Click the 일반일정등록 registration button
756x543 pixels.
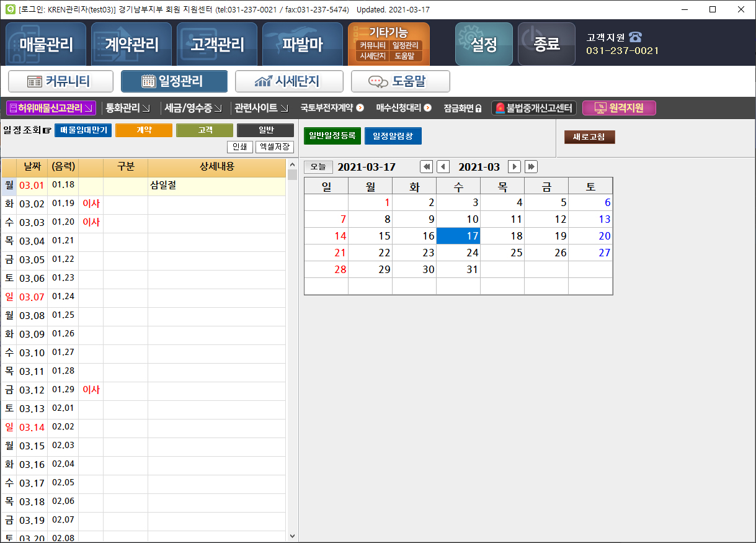point(331,135)
